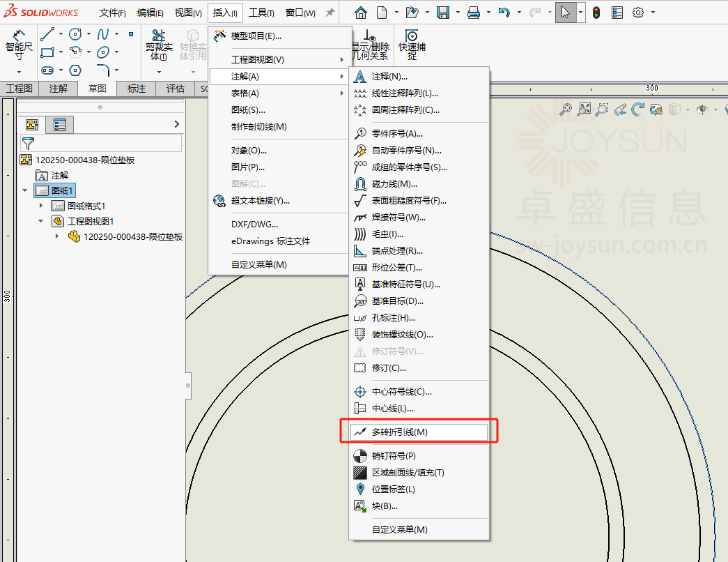Screen dimensions: 728x562
Task: Click the Print icon in the top toolbar
Action: (473, 13)
